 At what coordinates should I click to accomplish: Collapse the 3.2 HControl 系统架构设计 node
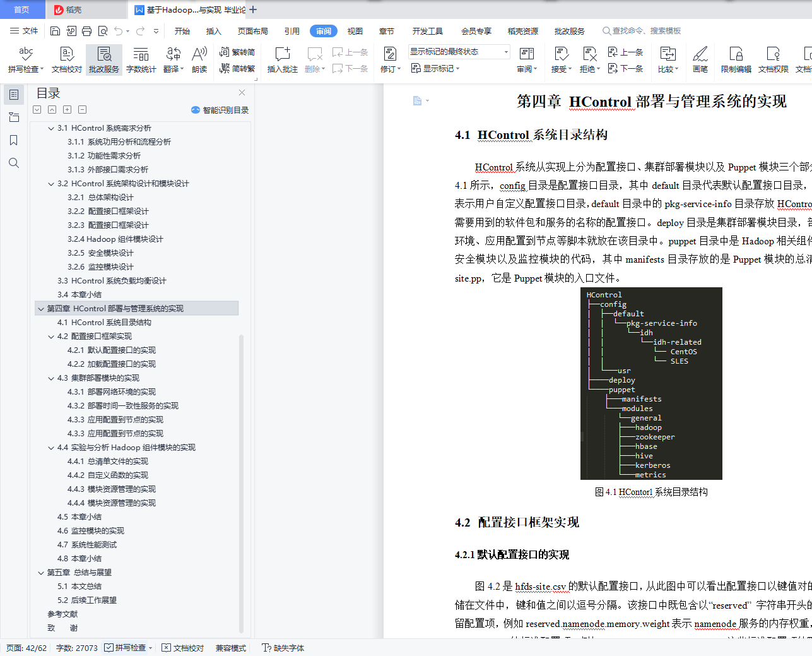tap(51, 184)
